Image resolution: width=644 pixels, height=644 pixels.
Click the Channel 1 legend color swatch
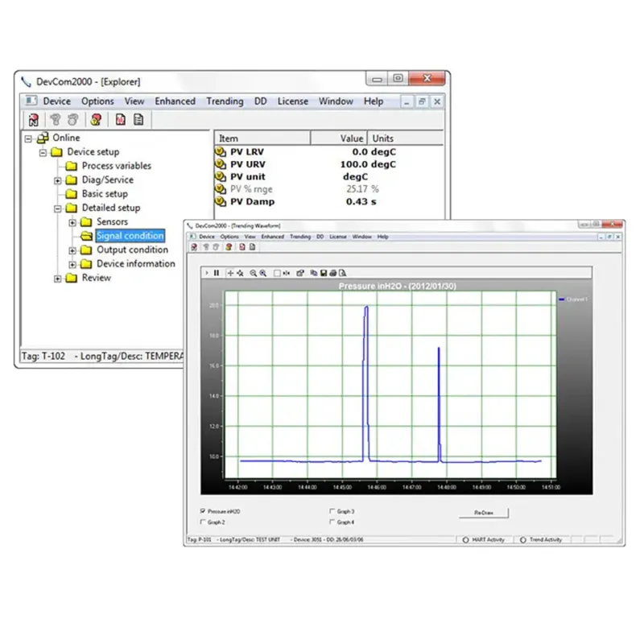coord(561,299)
